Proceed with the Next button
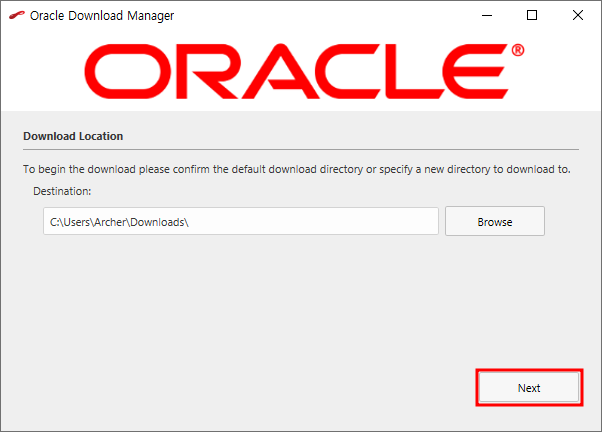The height and width of the screenshot is (432, 602). pyautogui.click(x=529, y=387)
